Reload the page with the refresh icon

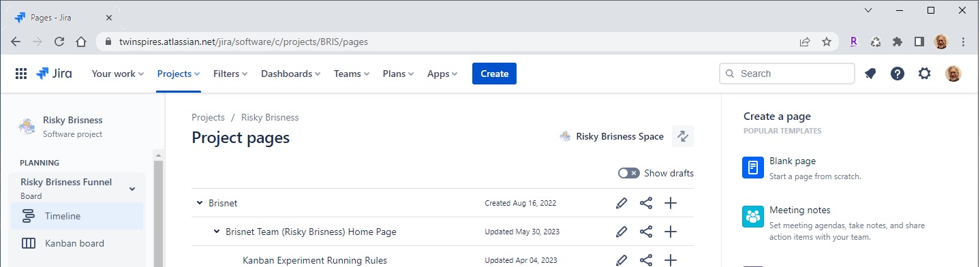coord(59,42)
